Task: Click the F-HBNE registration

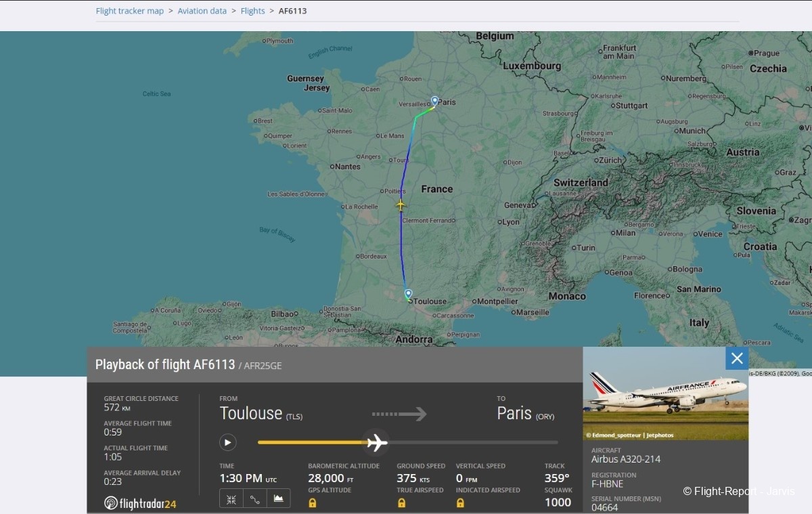Action: pyautogui.click(x=608, y=484)
